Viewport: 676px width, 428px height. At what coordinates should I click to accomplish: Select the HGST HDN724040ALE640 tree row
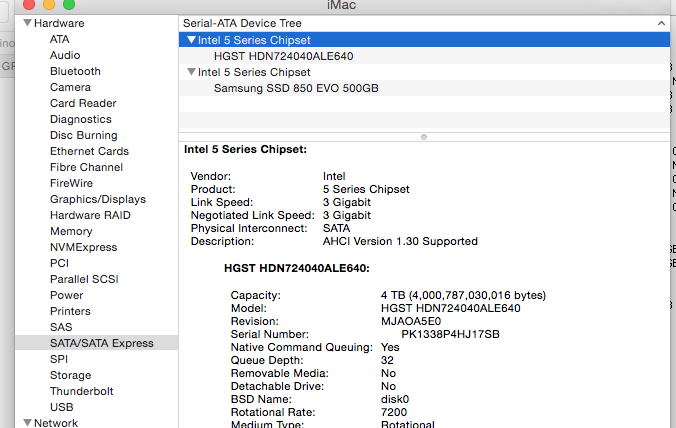coord(424,56)
